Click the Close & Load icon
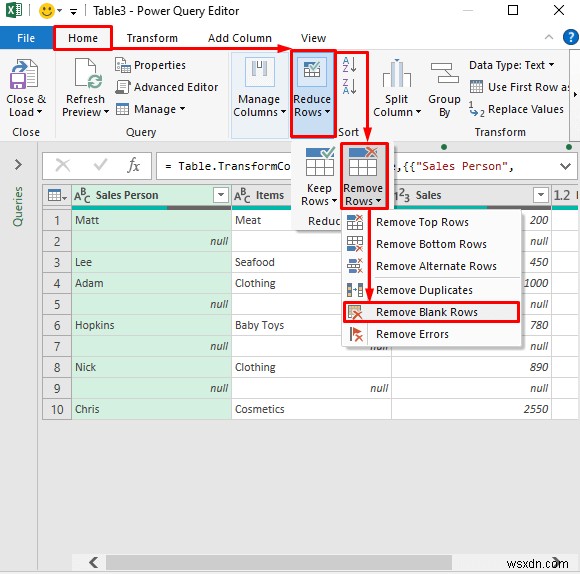 coord(24,74)
